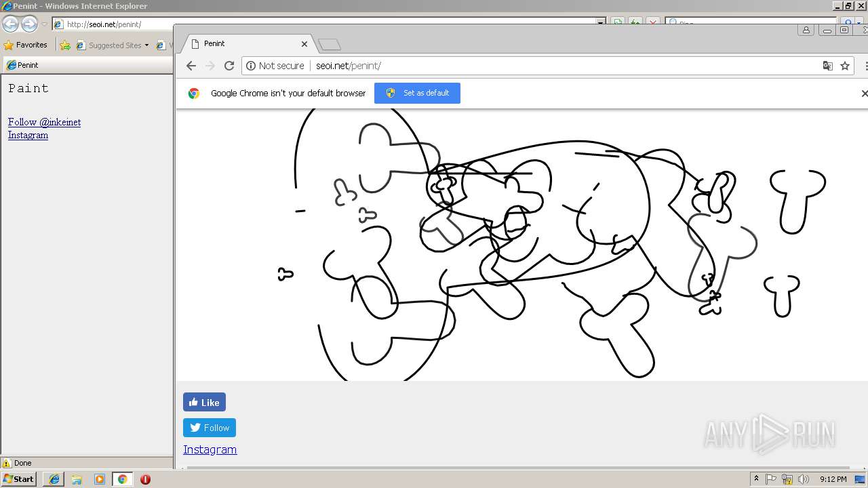The image size is (868, 488).
Task: Open the Chrome three-dot menu
Action: point(865,66)
